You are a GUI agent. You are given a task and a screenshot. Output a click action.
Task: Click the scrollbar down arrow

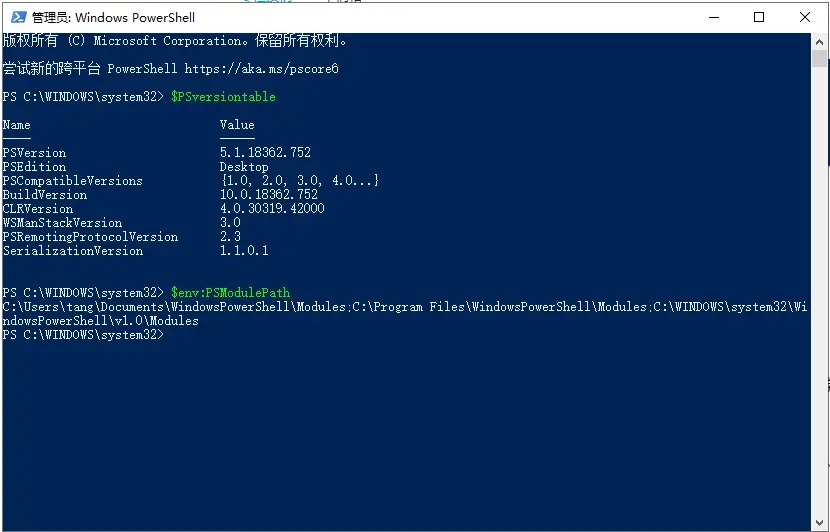pyautogui.click(x=819, y=521)
